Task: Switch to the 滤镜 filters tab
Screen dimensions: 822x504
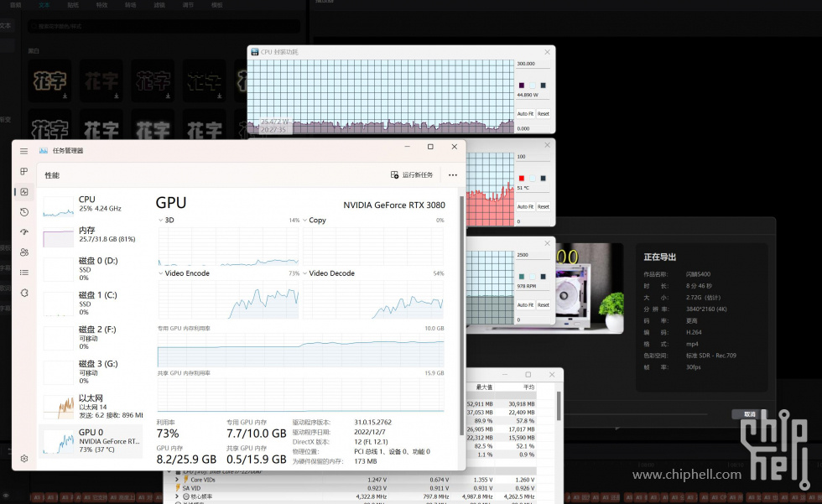Action: click(x=159, y=5)
